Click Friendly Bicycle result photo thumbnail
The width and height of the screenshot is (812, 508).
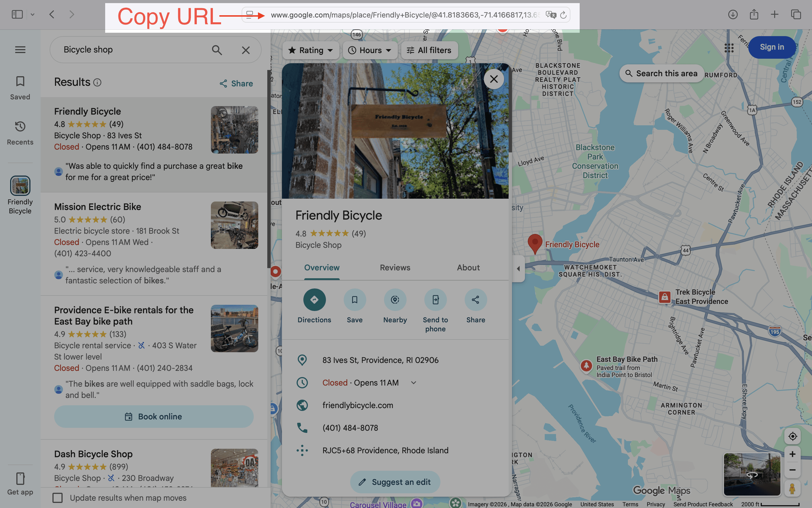[x=234, y=130]
